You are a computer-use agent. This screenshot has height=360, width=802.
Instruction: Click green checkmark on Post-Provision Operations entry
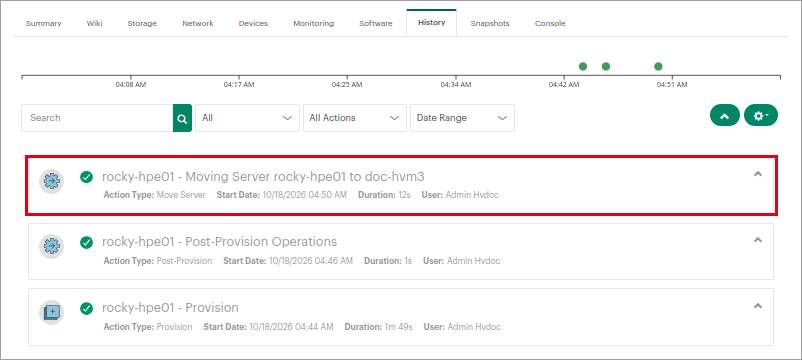click(86, 242)
